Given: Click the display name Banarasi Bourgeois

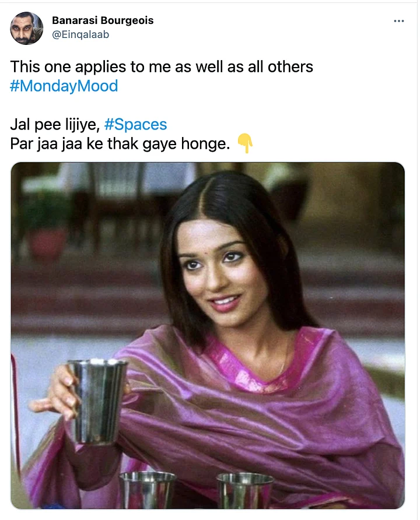Looking at the screenshot, I should (103, 20).
